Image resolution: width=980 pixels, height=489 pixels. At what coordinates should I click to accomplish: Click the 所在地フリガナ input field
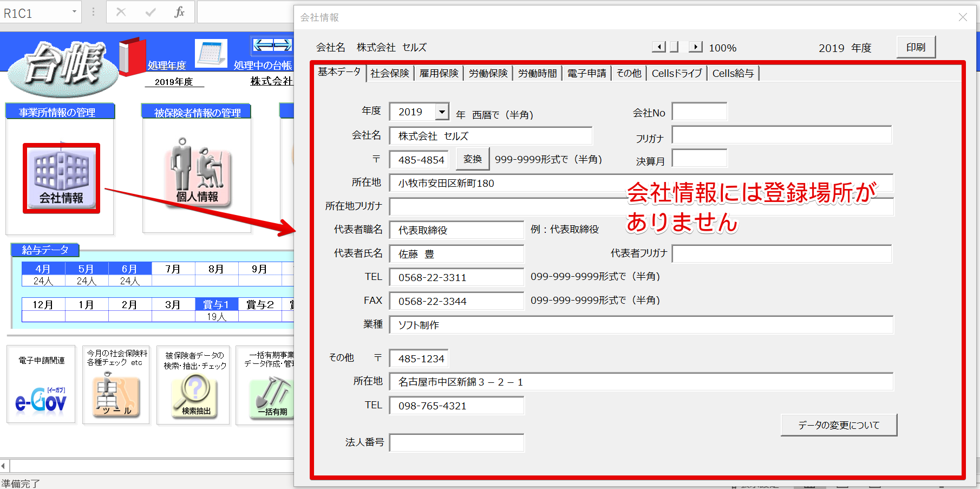point(641,206)
